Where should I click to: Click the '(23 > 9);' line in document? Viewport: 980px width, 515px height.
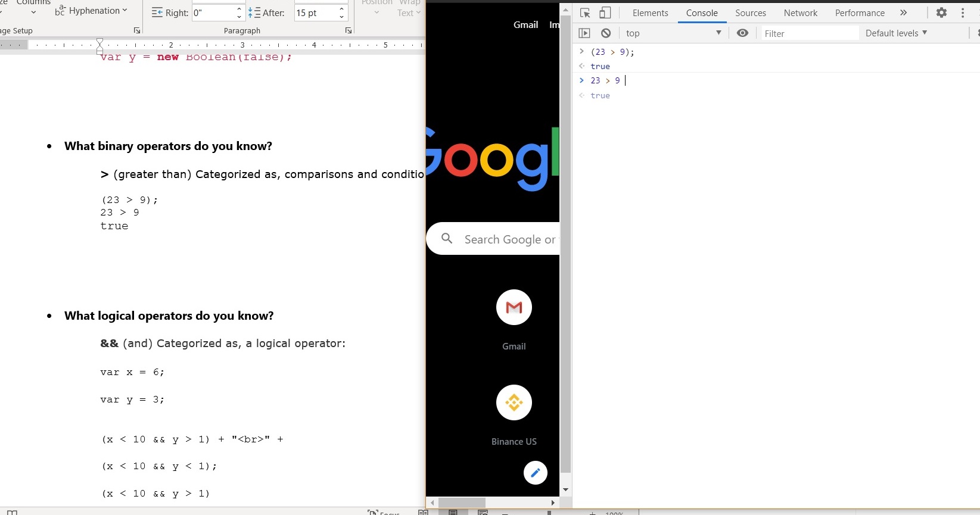point(129,200)
